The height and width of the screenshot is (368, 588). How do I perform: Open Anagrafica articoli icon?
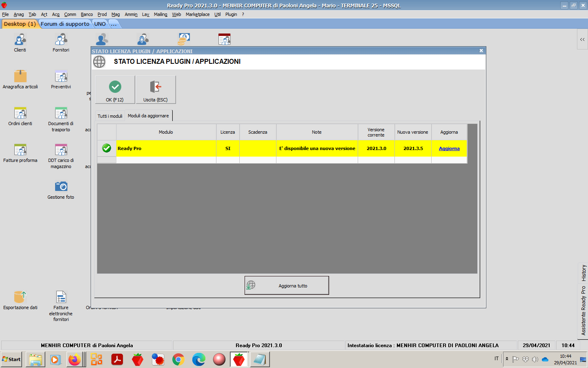coord(20,80)
